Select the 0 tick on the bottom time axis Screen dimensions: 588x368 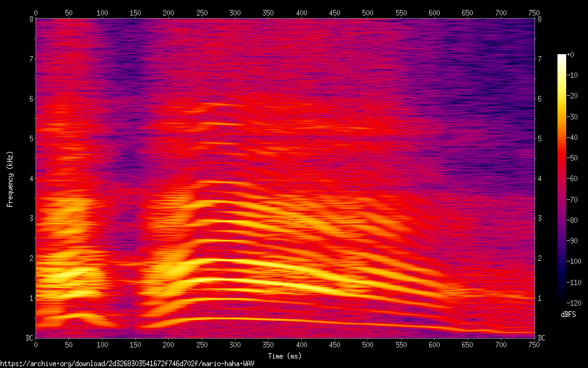pyautogui.click(x=36, y=345)
